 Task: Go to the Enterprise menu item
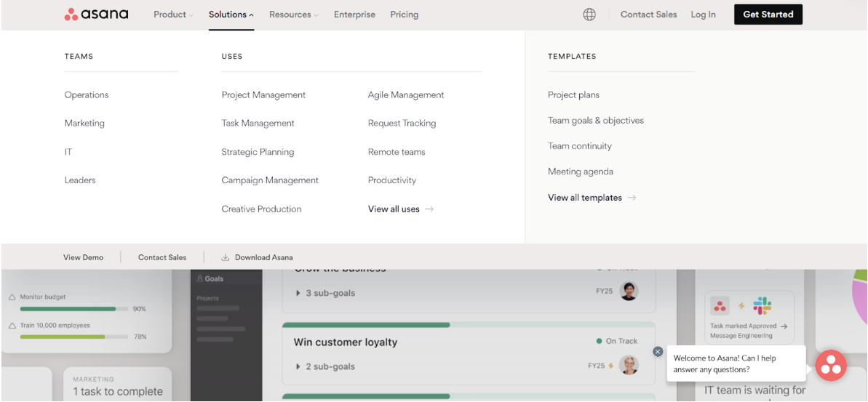pyautogui.click(x=354, y=15)
